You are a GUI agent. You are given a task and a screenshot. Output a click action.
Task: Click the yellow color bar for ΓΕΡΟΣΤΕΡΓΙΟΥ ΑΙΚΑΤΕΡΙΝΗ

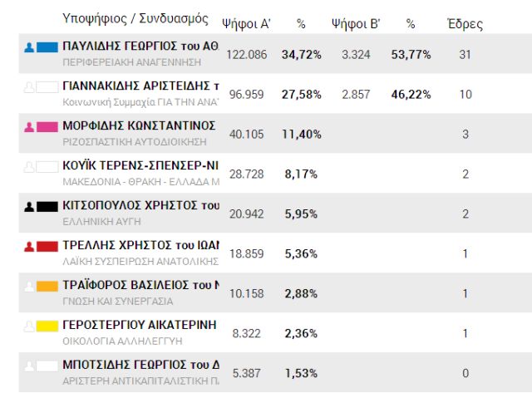pos(47,325)
